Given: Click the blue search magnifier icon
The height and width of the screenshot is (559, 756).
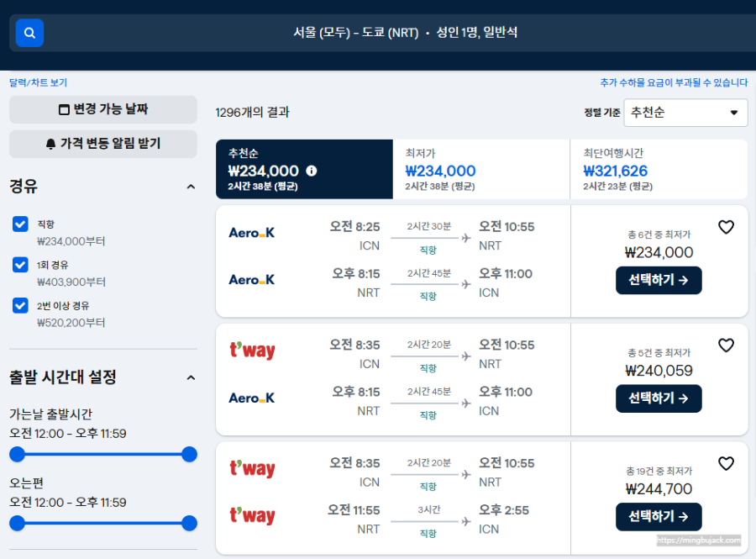Looking at the screenshot, I should [29, 33].
